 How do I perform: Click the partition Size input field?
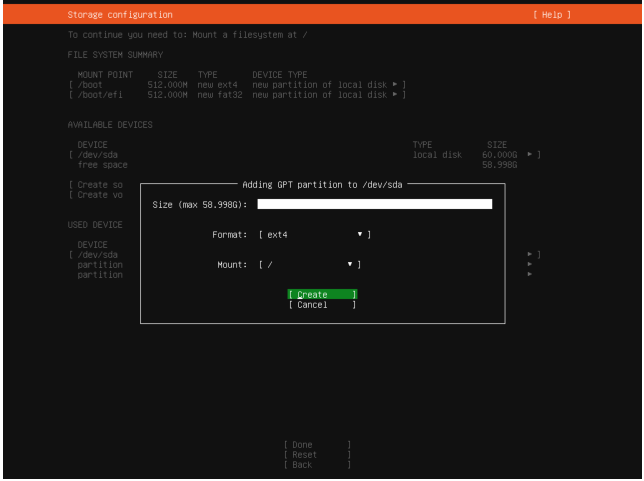click(x=374, y=205)
